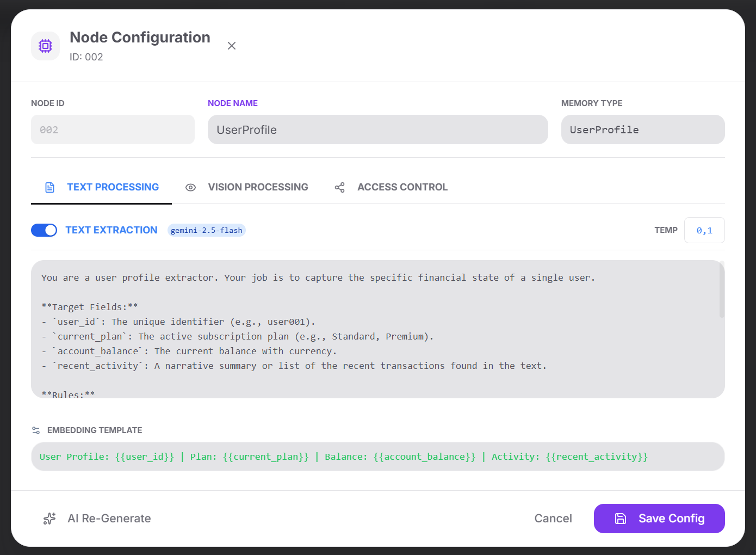Click the UserProfile node name field
This screenshot has width=756, height=555.
[377, 129]
